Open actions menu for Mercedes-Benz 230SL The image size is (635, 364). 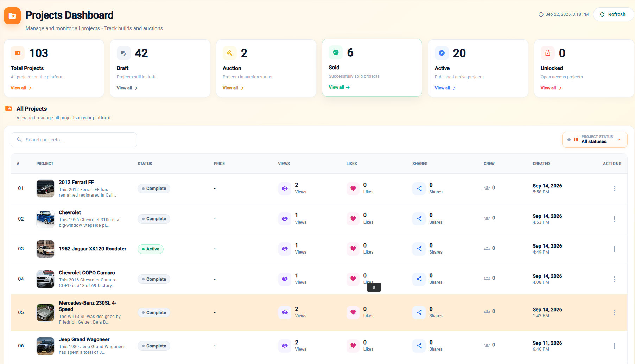click(x=614, y=313)
